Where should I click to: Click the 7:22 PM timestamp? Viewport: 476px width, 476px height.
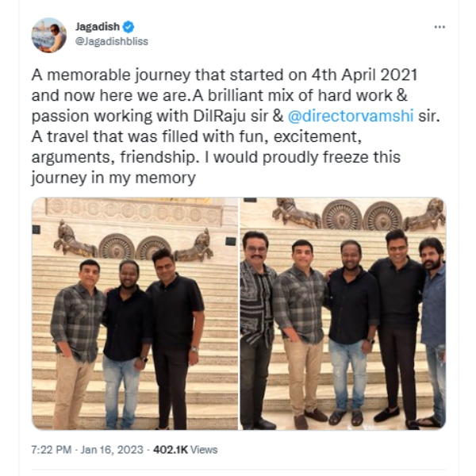pos(52,450)
